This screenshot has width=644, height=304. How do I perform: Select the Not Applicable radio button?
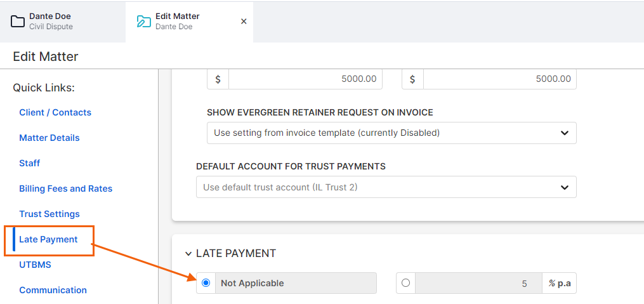(x=206, y=283)
